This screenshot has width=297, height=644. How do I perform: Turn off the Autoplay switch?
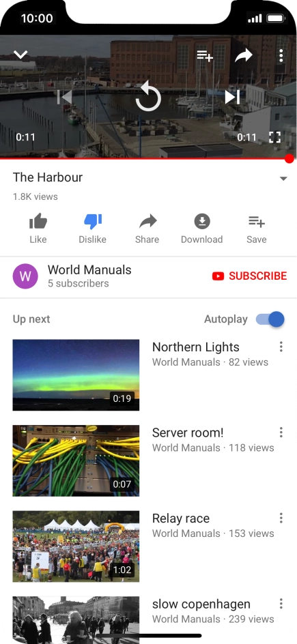pos(270,319)
